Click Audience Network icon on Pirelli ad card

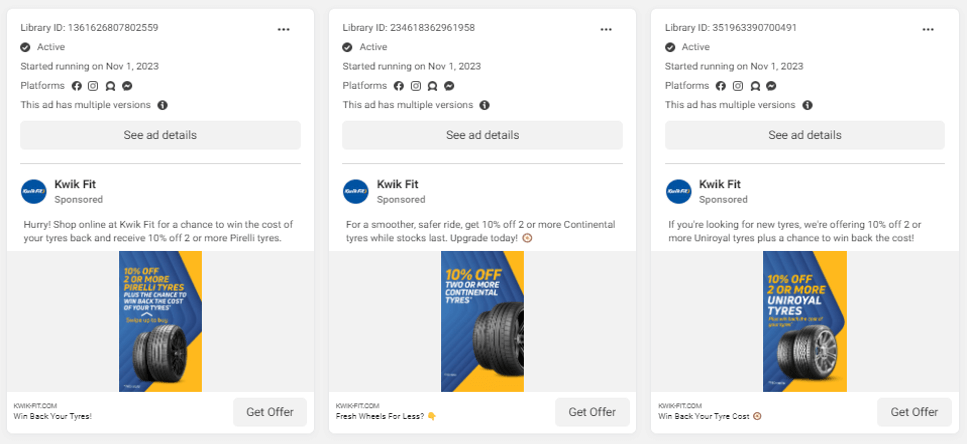[110, 86]
